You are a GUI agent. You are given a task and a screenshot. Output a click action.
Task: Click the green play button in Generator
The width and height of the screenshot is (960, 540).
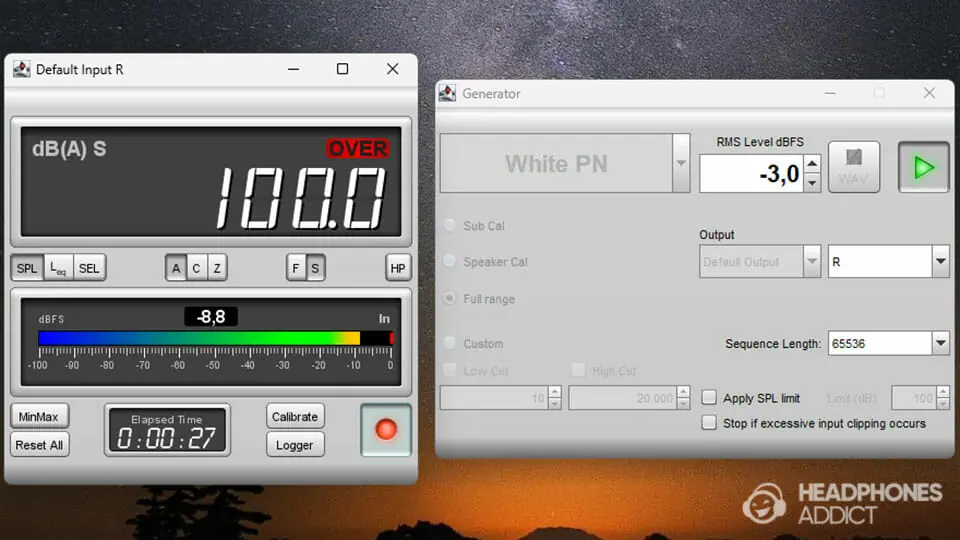click(x=923, y=167)
